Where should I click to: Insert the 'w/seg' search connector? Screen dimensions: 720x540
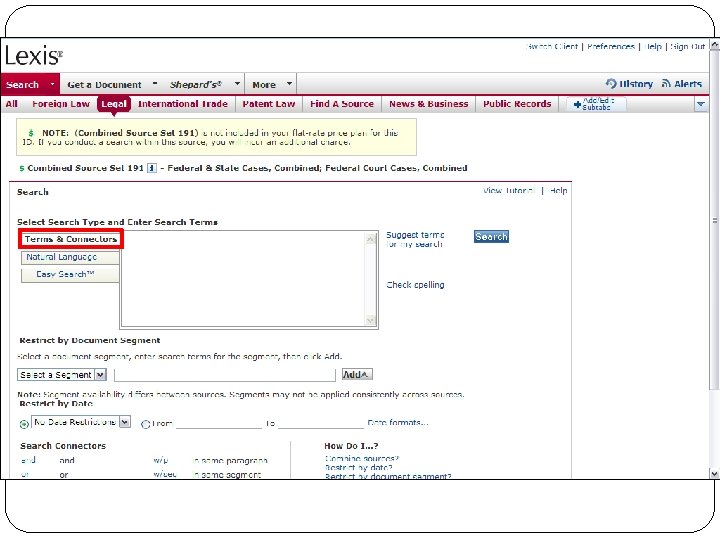point(165,474)
